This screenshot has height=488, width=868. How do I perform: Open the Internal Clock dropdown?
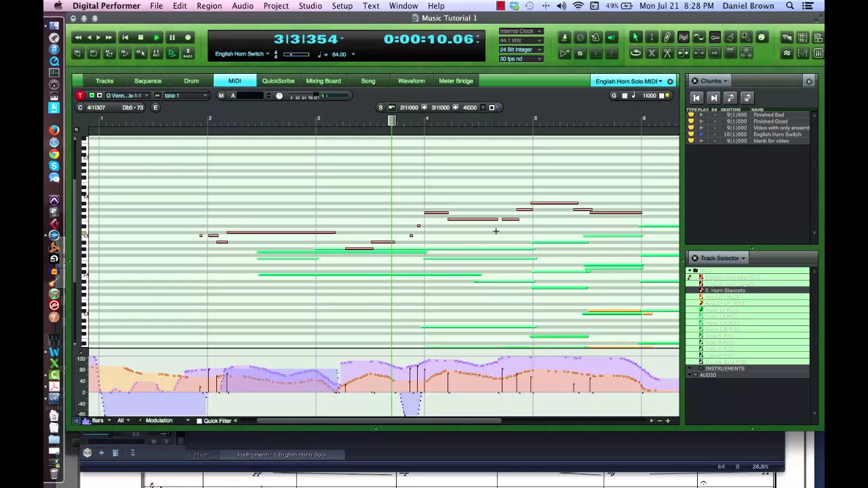pos(521,31)
